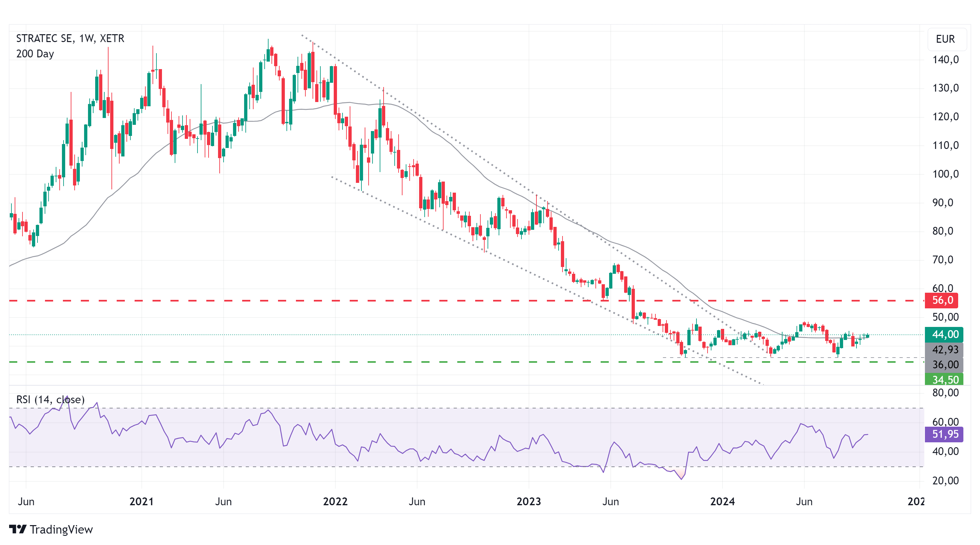Image resolution: width=980 pixels, height=545 pixels.
Task: Click the 110,0 price axis value
Action: (945, 145)
